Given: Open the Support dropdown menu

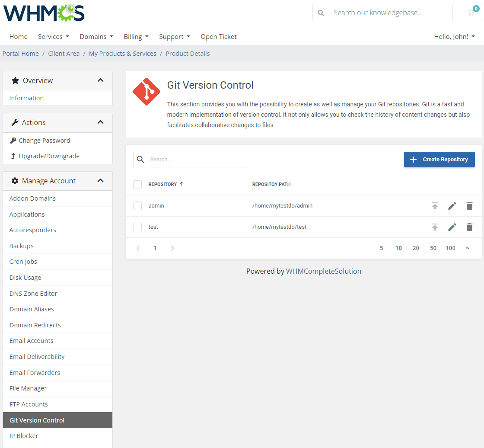Looking at the screenshot, I should pos(175,36).
